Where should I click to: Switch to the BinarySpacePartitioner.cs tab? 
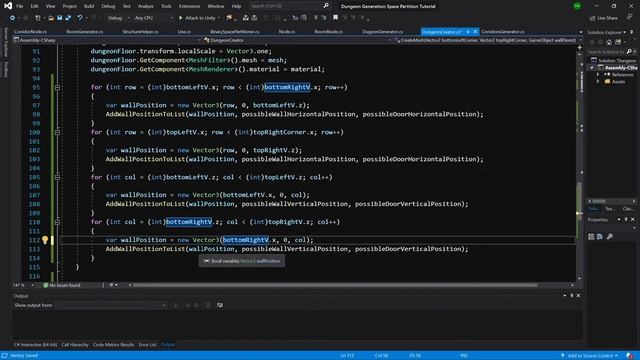click(235, 31)
